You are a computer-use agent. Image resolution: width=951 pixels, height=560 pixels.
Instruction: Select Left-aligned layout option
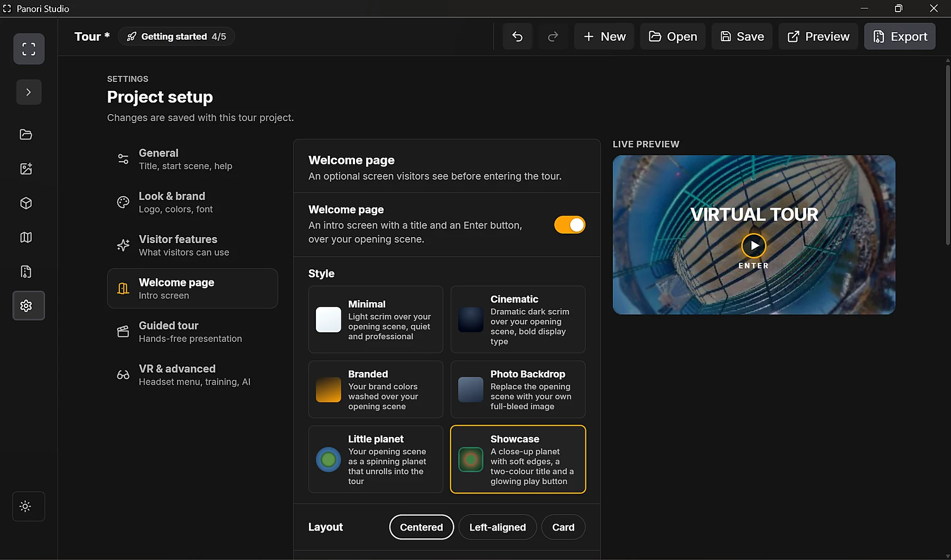coord(498,527)
